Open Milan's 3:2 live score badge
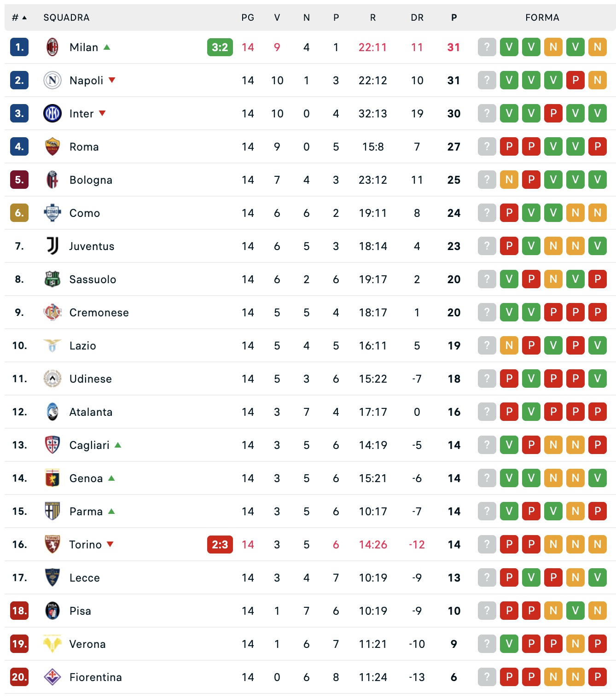The height and width of the screenshot is (699, 616). point(220,47)
